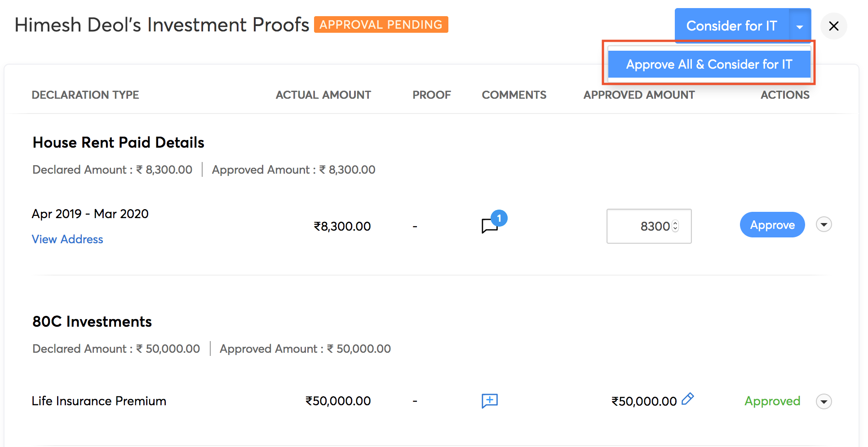Open actions dropdown for House Rent row
The image size is (868, 447).
tap(824, 224)
